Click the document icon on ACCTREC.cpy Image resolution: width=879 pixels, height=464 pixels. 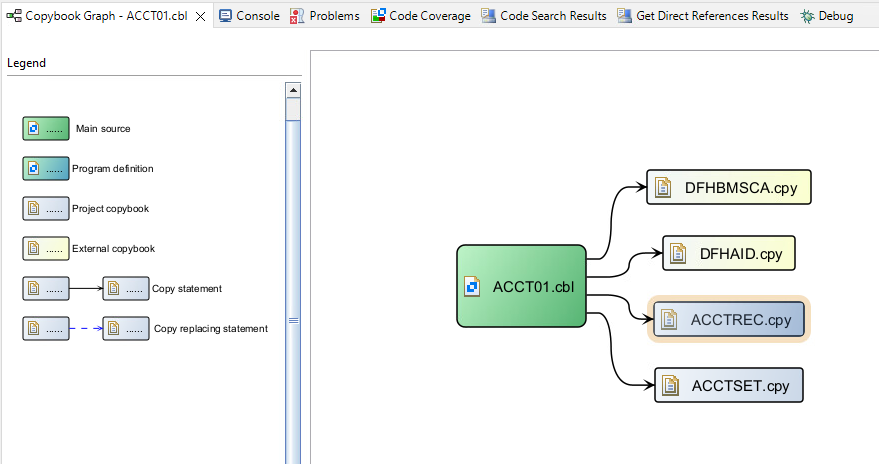click(670, 320)
